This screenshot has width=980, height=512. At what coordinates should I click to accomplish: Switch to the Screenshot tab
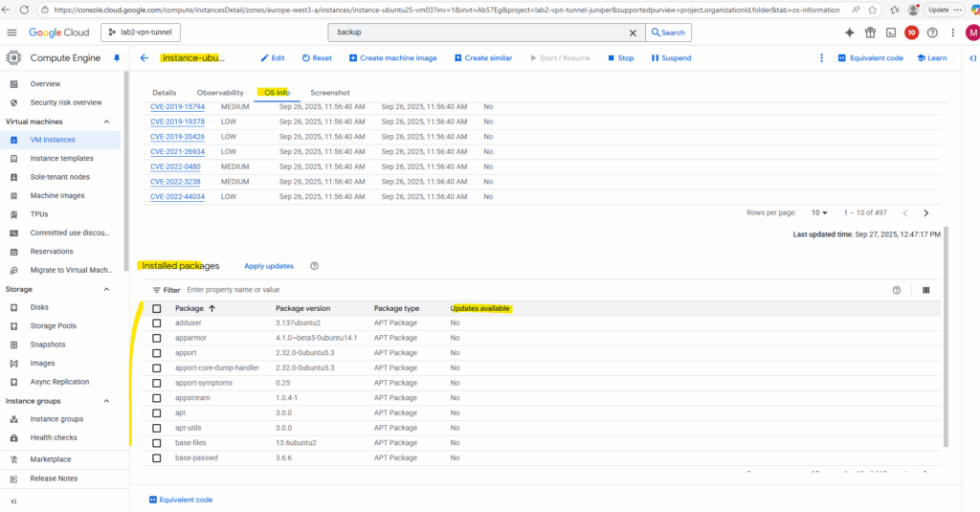coord(330,93)
